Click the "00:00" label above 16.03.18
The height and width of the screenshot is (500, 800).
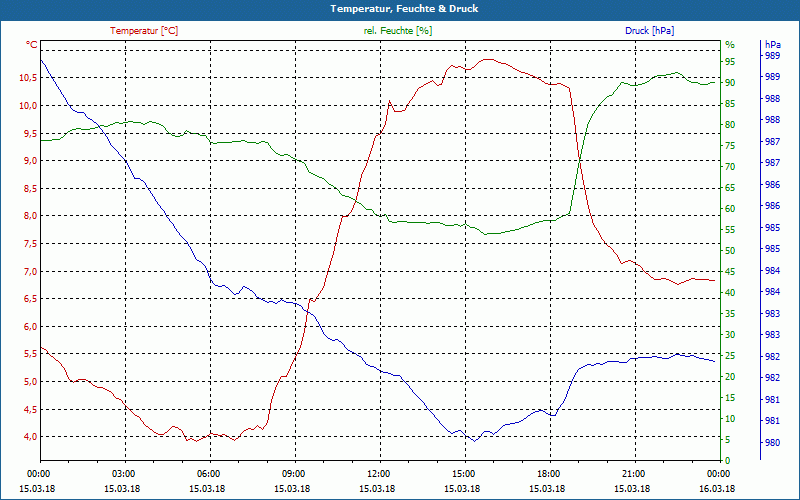point(717,473)
